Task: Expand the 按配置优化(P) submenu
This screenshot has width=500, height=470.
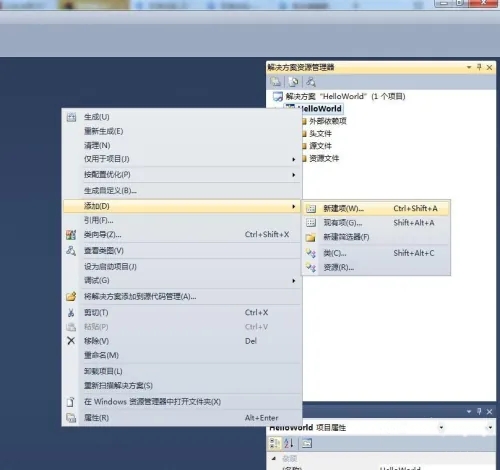Action: (x=182, y=174)
